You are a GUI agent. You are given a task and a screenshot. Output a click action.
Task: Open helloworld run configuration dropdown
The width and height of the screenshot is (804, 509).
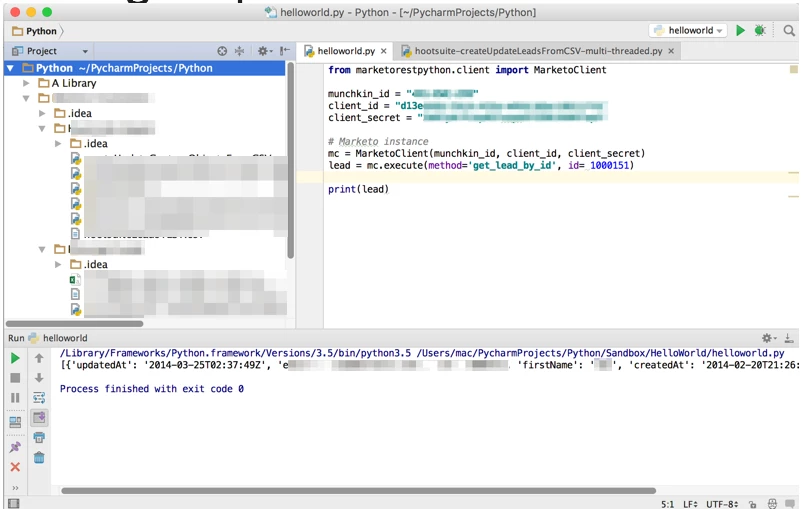[x=688, y=30]
